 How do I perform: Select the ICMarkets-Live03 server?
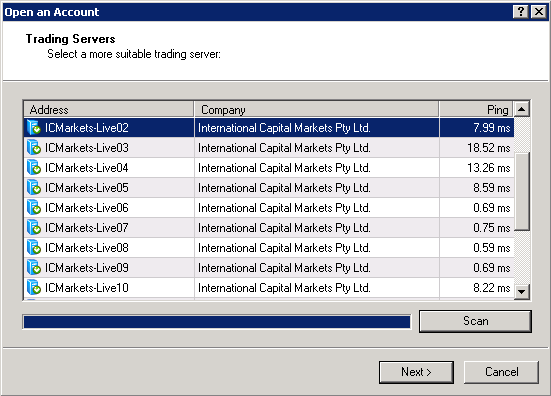coord(269,148)
